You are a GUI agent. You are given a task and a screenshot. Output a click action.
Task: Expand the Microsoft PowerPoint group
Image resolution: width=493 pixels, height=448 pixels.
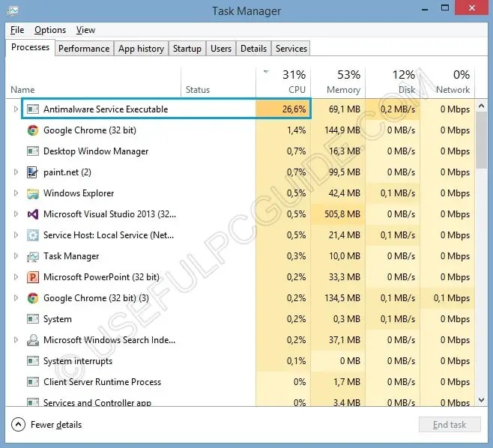[x=16, y=277]
